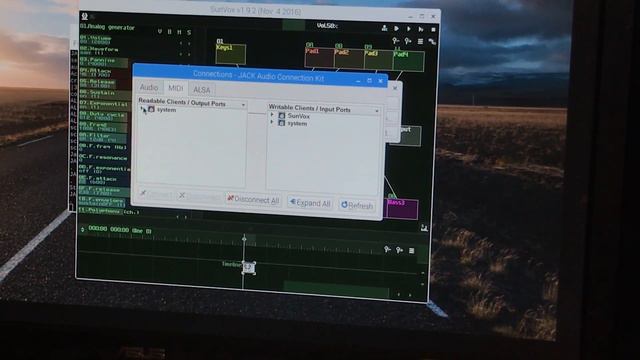Viewport: 640px width, 360px height.
Task: Expand system under Writable Clients
Action: point(272,122)
